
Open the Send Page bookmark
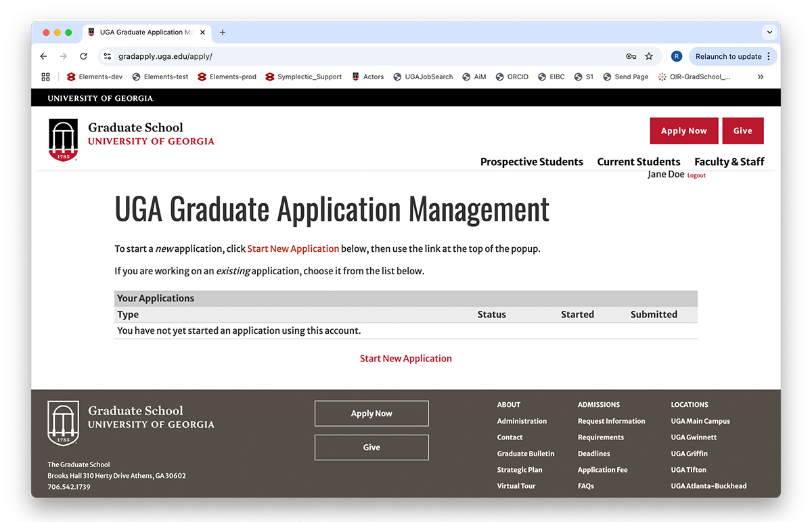point(626,77)
